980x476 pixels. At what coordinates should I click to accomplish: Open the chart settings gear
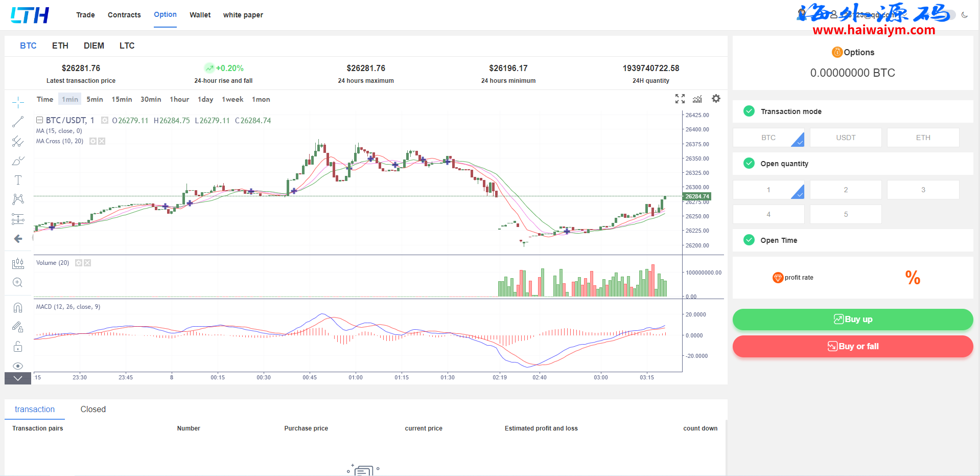point(716,99)
